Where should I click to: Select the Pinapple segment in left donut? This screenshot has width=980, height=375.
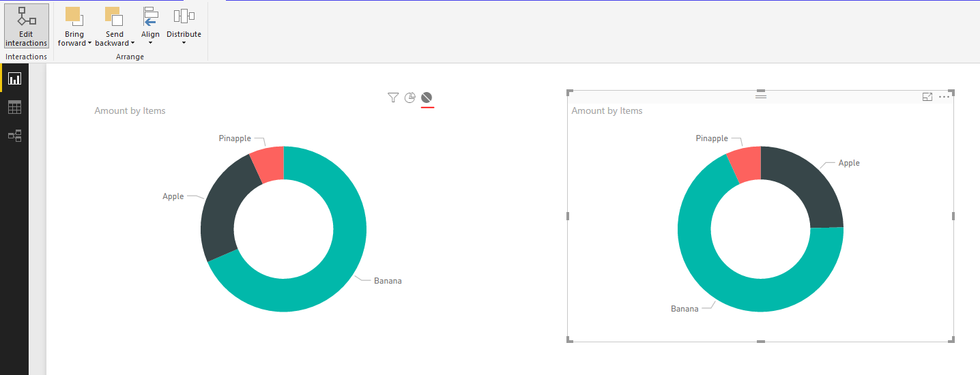click(270, 162)
